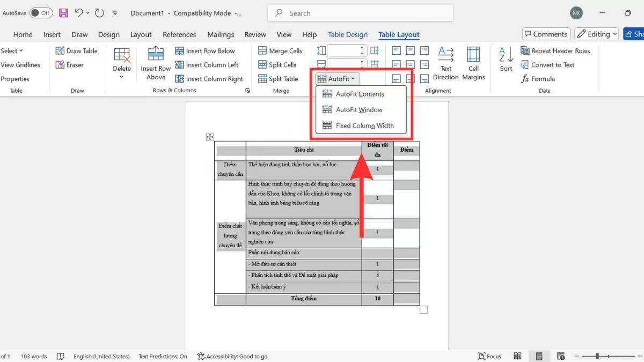This screenshot has width=644, height=362.
Task: Expand the Select dropdown in Table group
Action: click(x=12, y=51)
